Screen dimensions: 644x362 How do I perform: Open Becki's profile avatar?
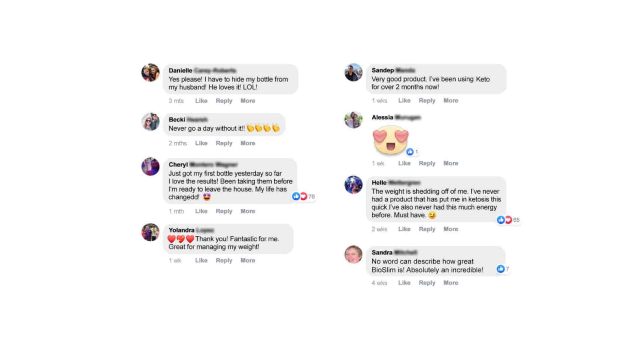(150, 122)
